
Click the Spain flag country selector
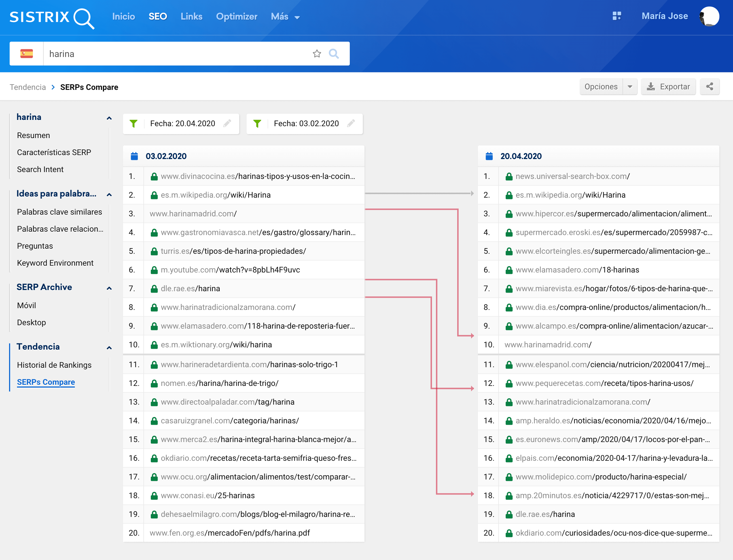pyautogui.click(x=27, y=54)
